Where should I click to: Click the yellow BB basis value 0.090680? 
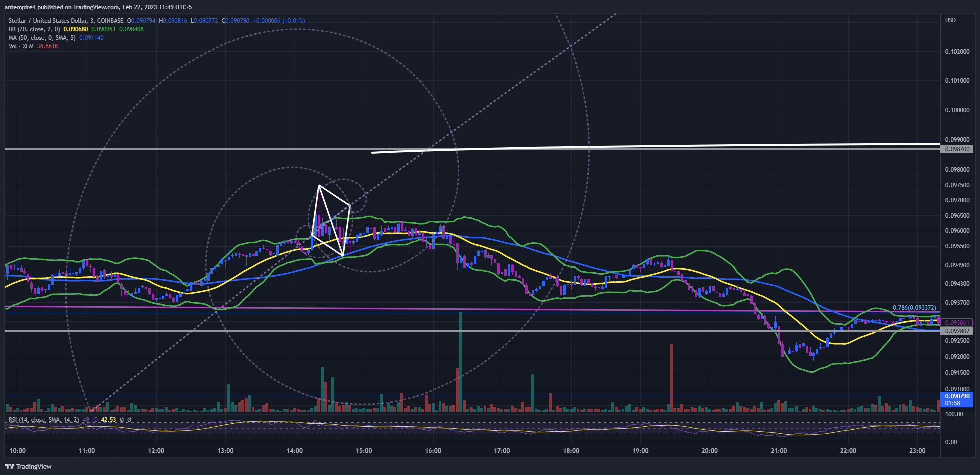click(76, 29)
